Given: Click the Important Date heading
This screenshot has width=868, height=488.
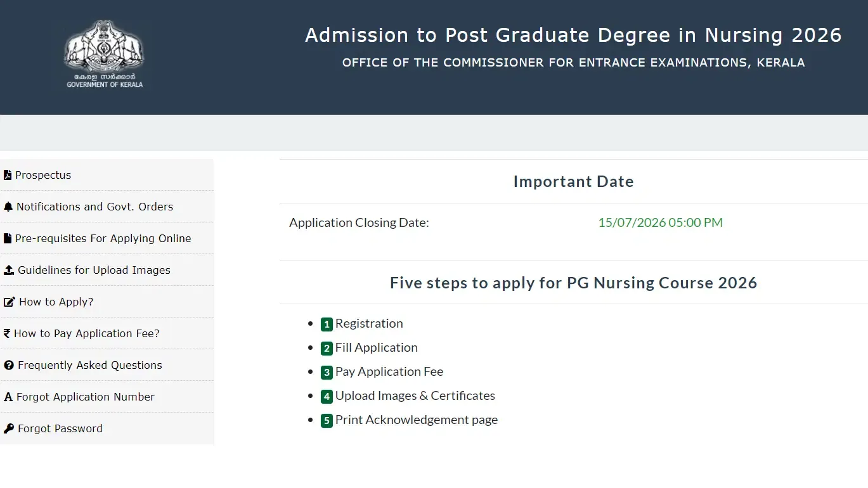Looking at the screenshot, I should tap(573, 181).
